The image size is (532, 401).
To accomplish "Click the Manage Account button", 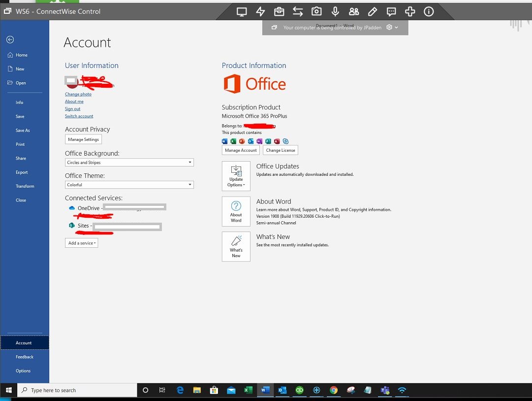I will [241, 150].
